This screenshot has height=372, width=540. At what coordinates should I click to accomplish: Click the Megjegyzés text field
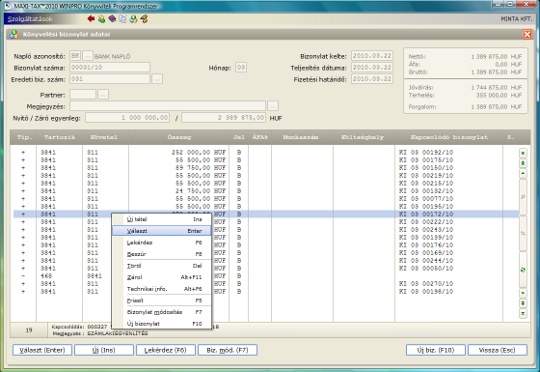[x=168, y=106]
